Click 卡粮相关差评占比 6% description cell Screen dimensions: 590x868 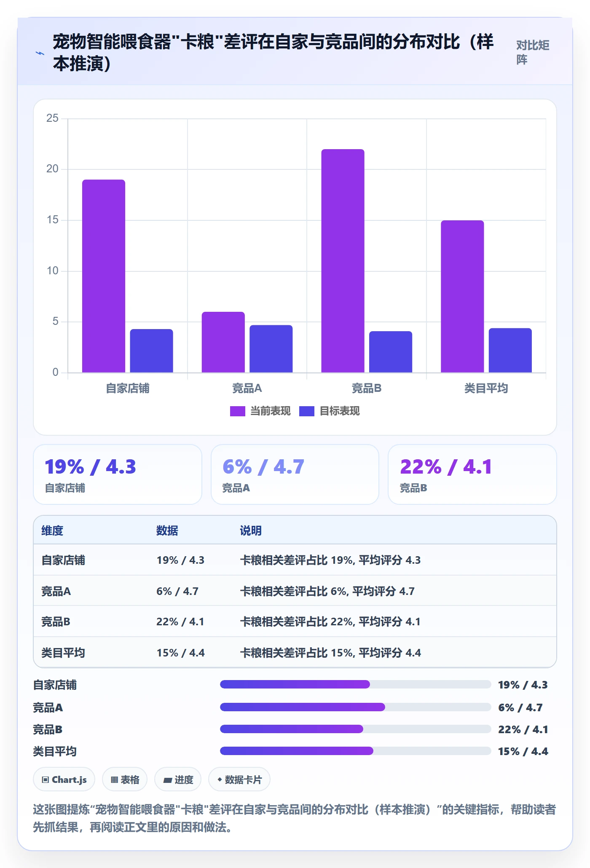327,591
